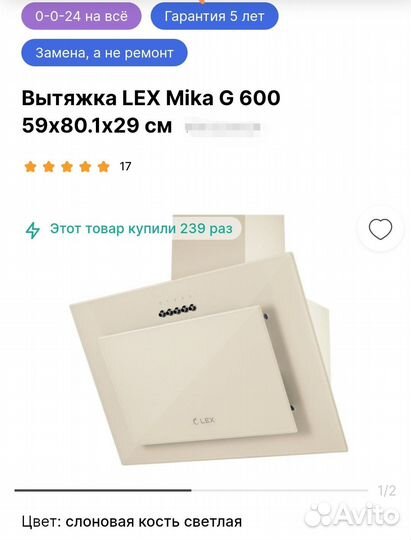Viewport: 411px width, 540px height.
Task: Open the LEX hood product photo
Action: click(x=208, y=339)
